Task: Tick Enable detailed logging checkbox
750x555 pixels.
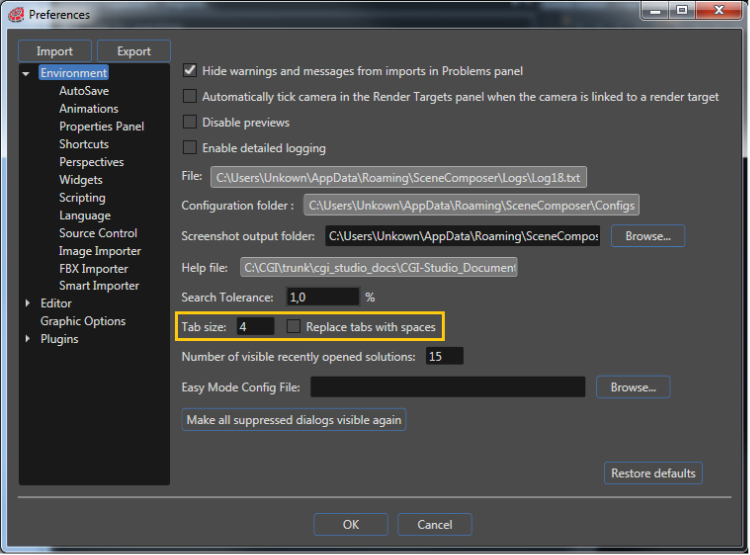Action: pyautogui.click(x=190, y=147)
